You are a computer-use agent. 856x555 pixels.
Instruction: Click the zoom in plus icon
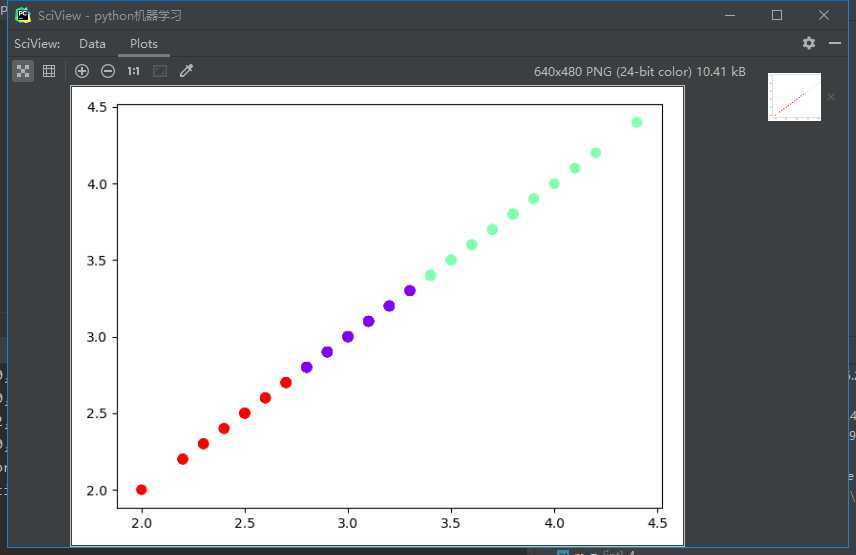click(82, 71)
